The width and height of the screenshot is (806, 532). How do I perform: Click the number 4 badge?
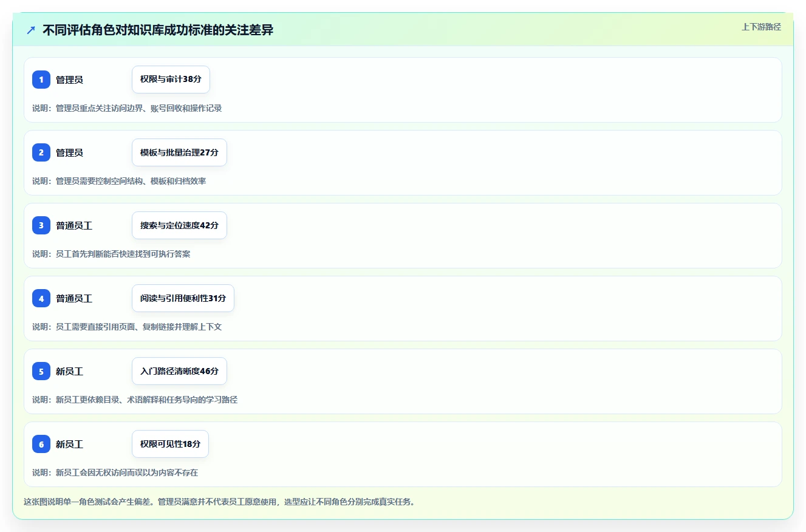[41, 298]
